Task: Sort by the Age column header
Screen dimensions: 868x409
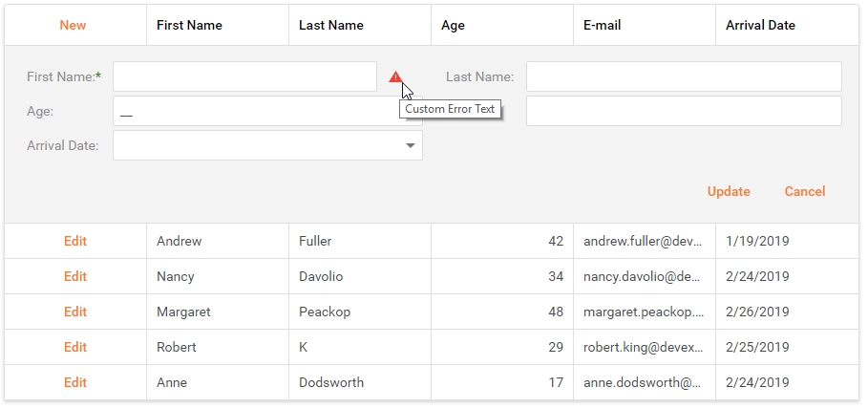Action: (x=502, y=25)
